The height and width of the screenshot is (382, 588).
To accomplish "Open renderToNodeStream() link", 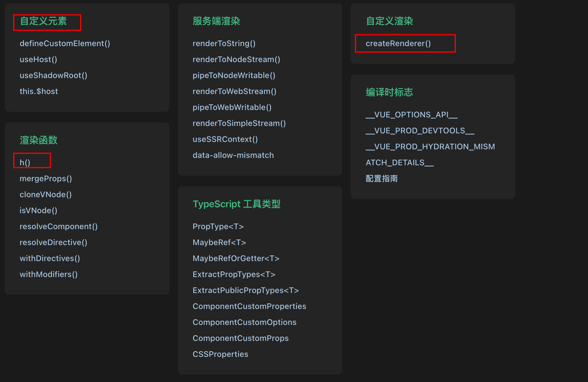I will pos(236,59).
